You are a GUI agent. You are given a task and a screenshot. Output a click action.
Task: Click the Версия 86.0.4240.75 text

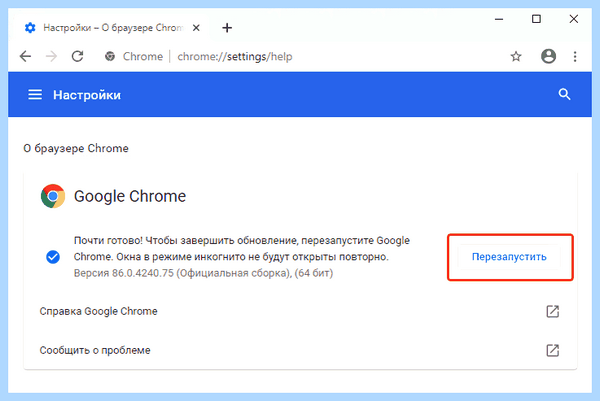click(203, 273)
